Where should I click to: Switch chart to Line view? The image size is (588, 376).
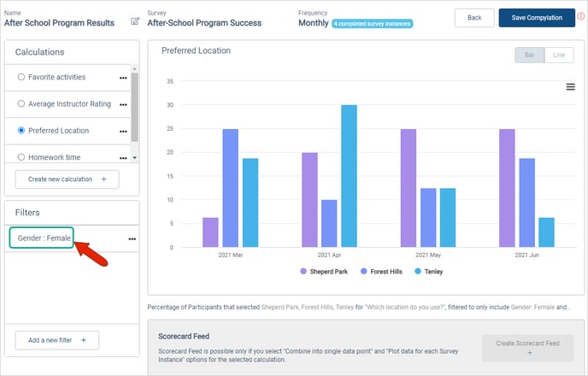coord(559,55)
